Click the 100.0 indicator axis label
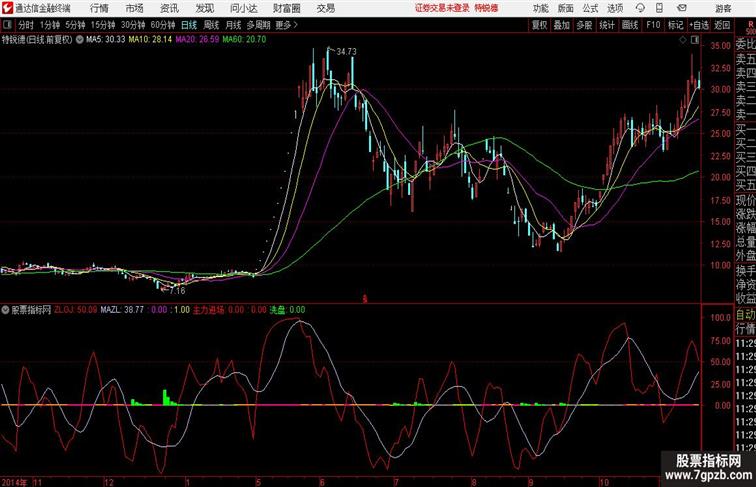Image resolution: width=756 pixels, height=487 pixels. [721, 318]
